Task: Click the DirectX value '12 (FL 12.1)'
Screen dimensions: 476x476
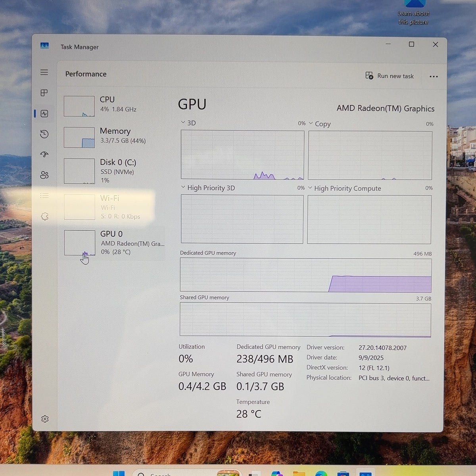Action: [374, 368]
